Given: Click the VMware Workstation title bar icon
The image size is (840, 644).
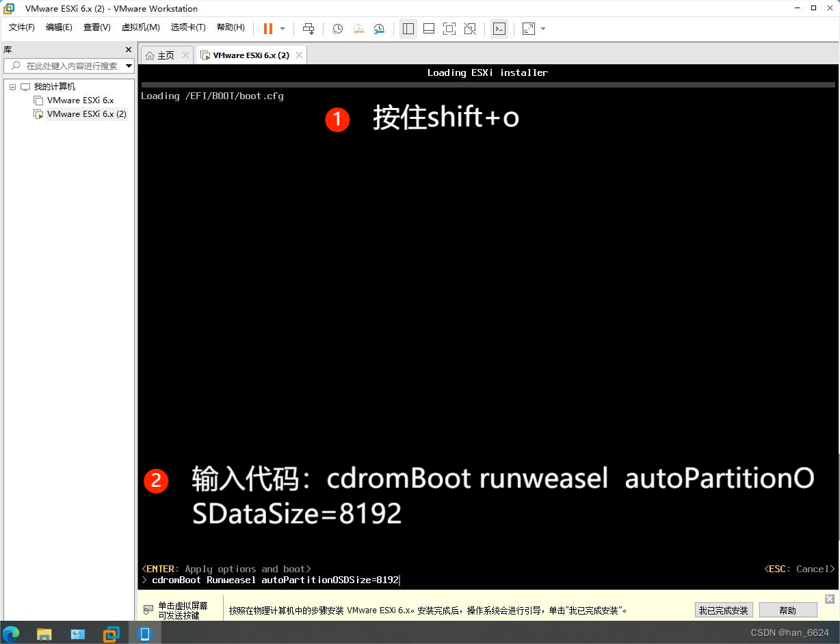Looking at the screenshot, I should click(9, 8).
